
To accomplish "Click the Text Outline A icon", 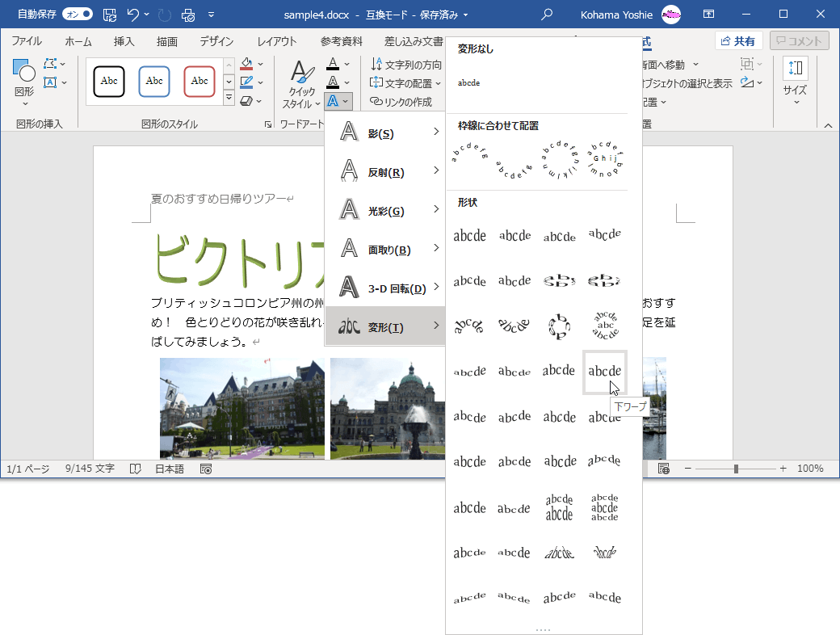I will click(333, 82).
